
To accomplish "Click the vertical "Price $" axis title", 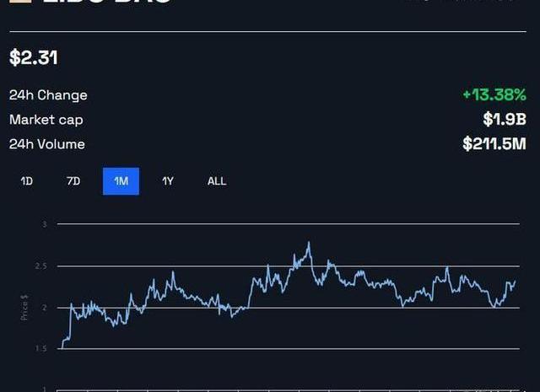I will click(x=24, y=309).
